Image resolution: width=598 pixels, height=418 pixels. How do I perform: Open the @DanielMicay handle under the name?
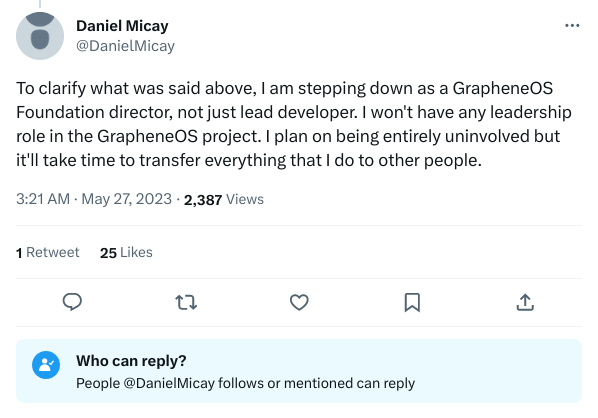(x=125, y=46)
